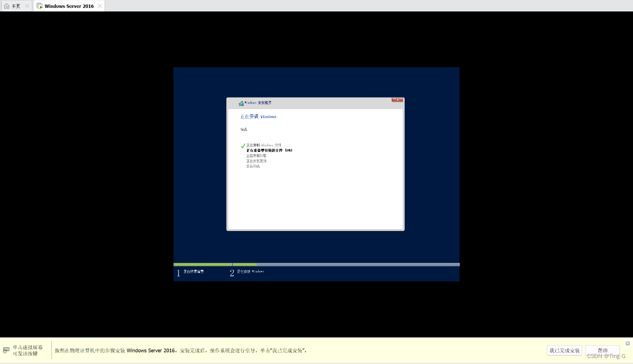Screen dimensions: 633x364
Task: Click the 正在准备要安装的文件 (0%) status line
Action: [269, 150]
